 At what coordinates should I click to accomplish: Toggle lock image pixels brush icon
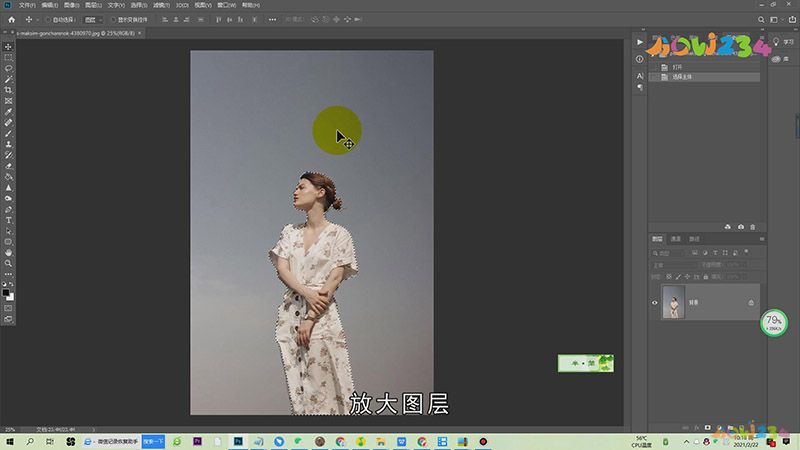(678, 277)
